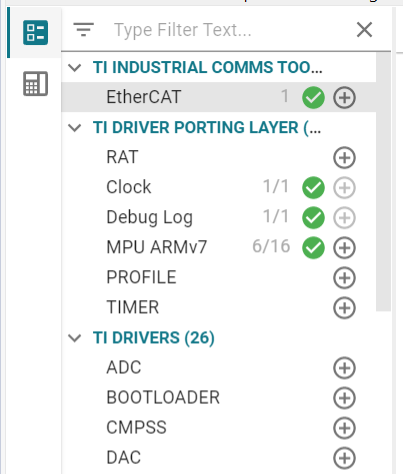Screen dimensions: 403x474
Task: Click TI INDUSTRIAL COMMS TOO... heading
Action: pyautogui.click(x=208, y=68)
